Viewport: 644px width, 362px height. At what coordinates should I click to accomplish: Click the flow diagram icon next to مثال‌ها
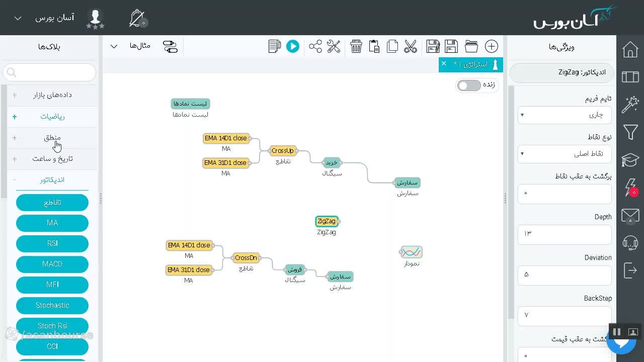point(170,47)
